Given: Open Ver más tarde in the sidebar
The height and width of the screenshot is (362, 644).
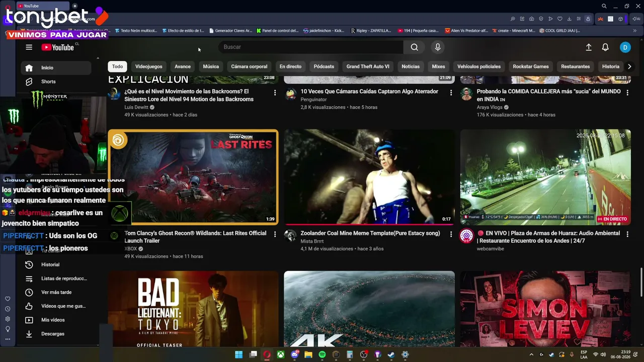Looking at the screenshot, I should coord(56,292).
